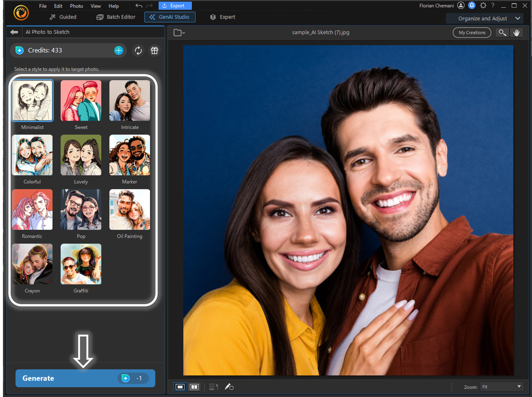Open the Zoom level dropdown
Image resolution: width=532 pixels, height=397 pixels.
[x=501, y=386]
